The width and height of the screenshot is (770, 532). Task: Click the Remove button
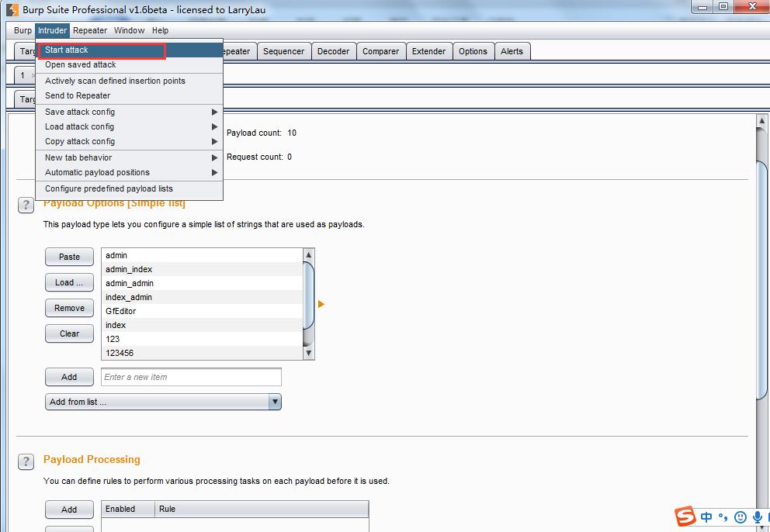tap(69, 308)
